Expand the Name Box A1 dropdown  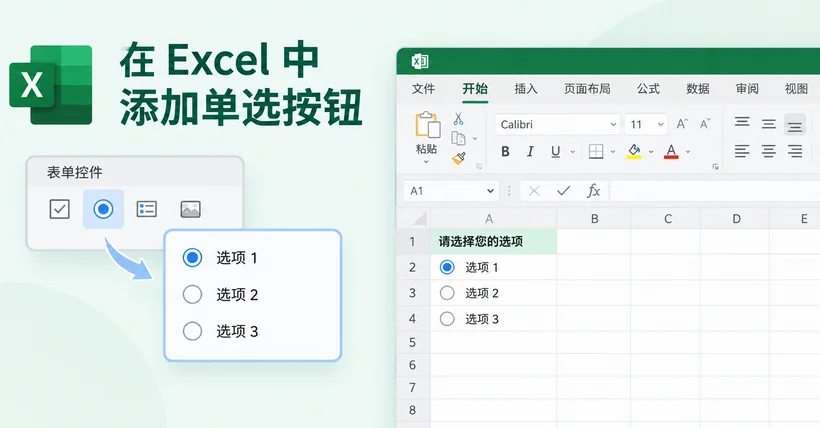tap(490, 191)
